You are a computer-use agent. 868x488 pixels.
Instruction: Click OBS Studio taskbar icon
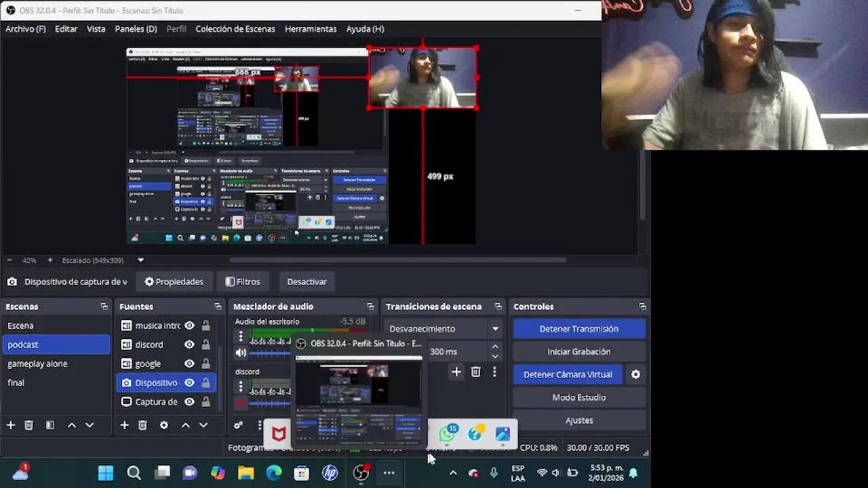[361, 472]
